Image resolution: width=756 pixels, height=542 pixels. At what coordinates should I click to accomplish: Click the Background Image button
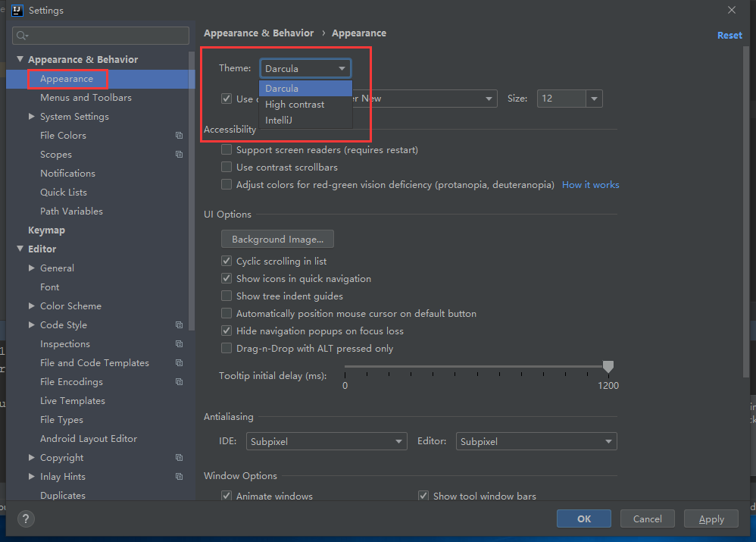pos(277,239)
